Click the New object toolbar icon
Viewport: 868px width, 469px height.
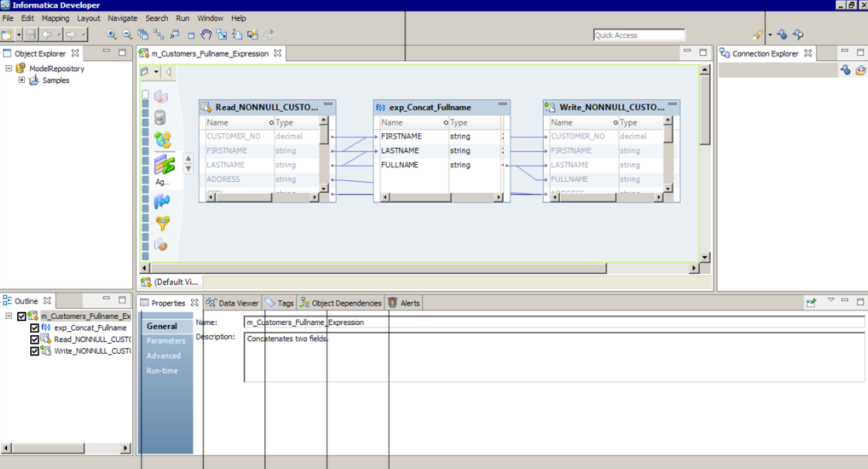tap(7, 34)
